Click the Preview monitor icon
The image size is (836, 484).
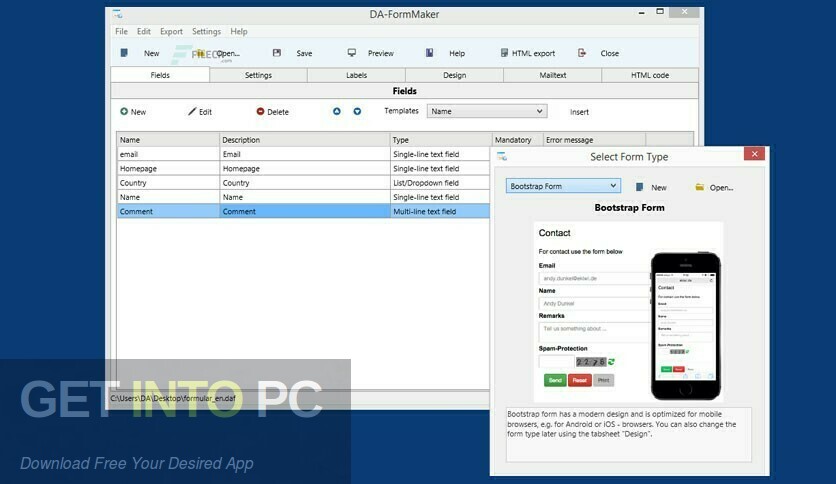[352, 53]
